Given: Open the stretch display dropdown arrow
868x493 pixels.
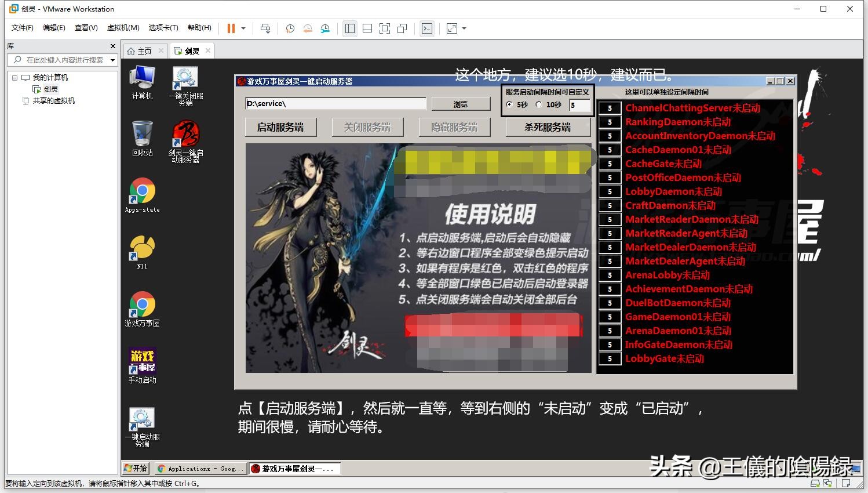Looking at the screenshot, I should click(464, 28).
